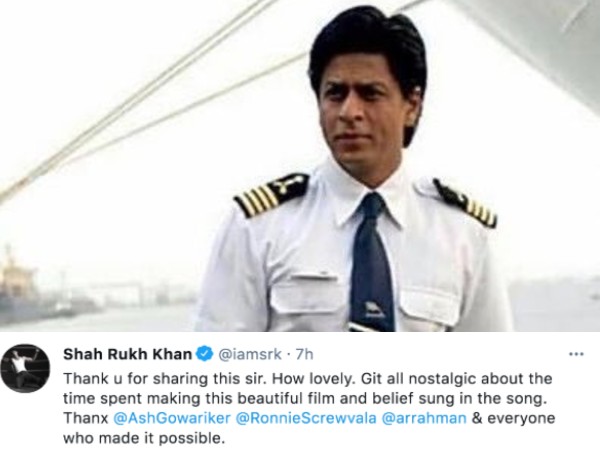
Task: Click the @AshGowariker mention link
Action: tap(172, 418)
